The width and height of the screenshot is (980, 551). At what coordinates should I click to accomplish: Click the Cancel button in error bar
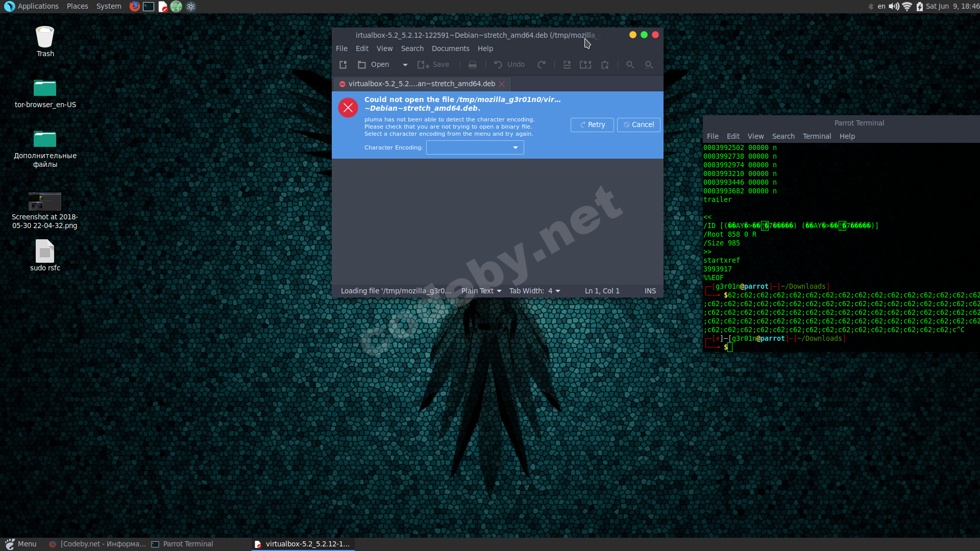click(639, 124)
